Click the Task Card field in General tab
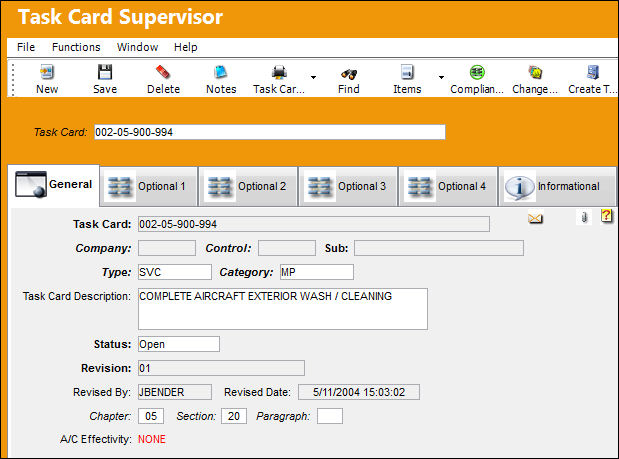 click(314, 224)
